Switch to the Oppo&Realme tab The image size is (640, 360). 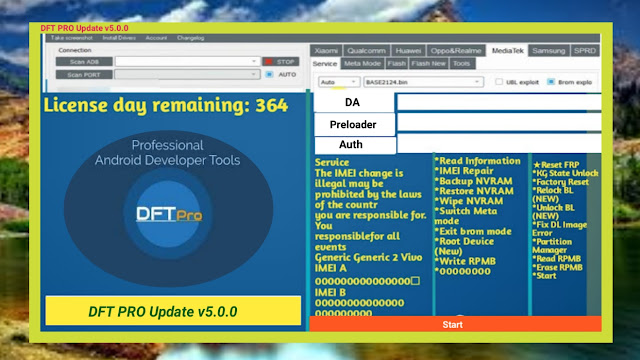tap(456, 51)
